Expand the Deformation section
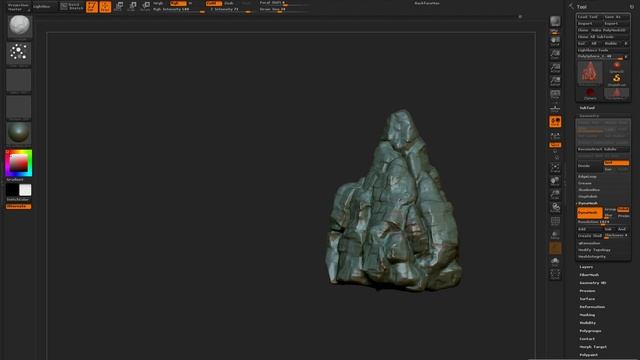Screen dimensions: 640x360 click(x=592, y=307)
